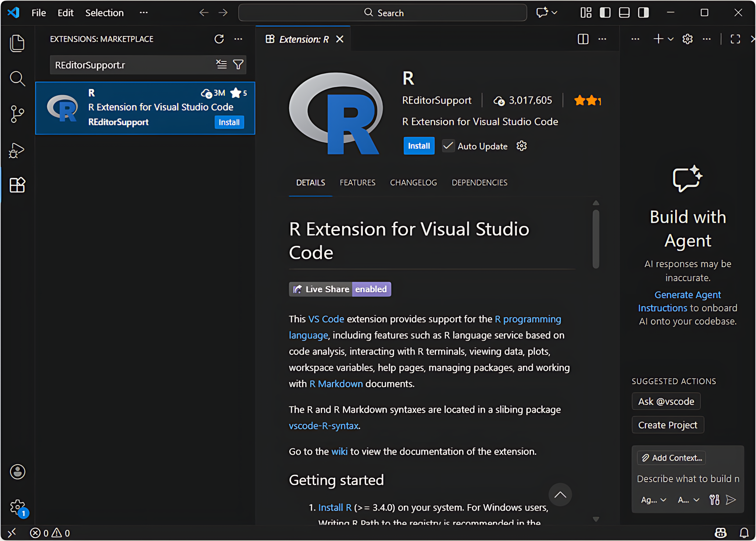Open Source Control view in activity bar
The height and width of the screenshot is (541, 756).
tap(17, 114)
